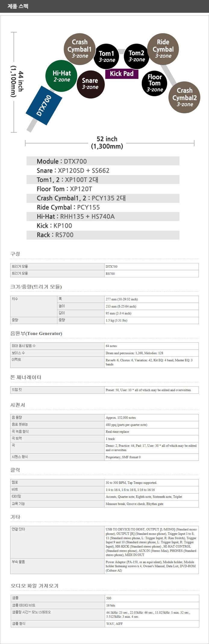Viewport: 209px width, 644px height.
Task: Select the Ride Cymbal circle
Action: [x=163, y=49]
